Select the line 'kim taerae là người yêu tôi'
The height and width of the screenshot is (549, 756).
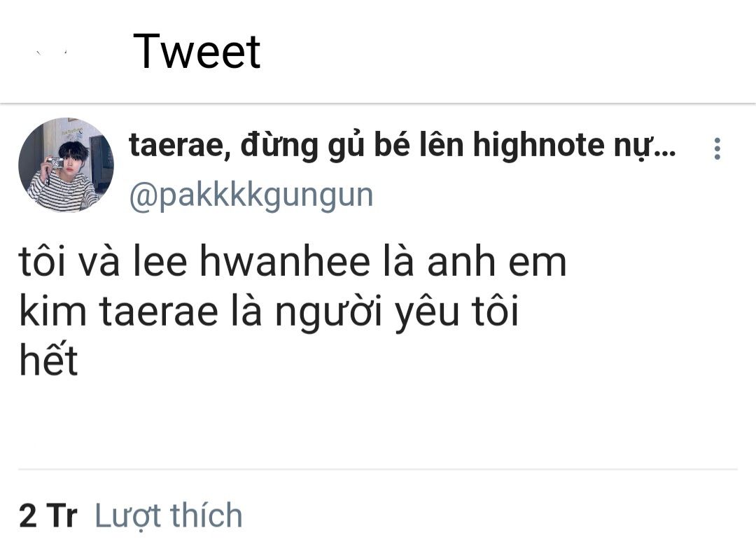pyautogui.click(x=269, y=312)
